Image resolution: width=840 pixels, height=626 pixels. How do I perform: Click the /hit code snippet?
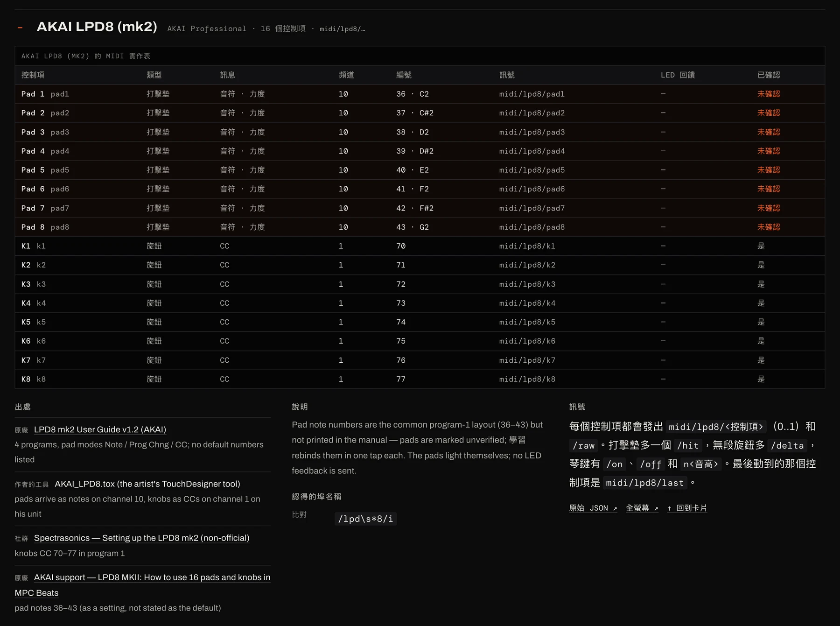[688, 445]
